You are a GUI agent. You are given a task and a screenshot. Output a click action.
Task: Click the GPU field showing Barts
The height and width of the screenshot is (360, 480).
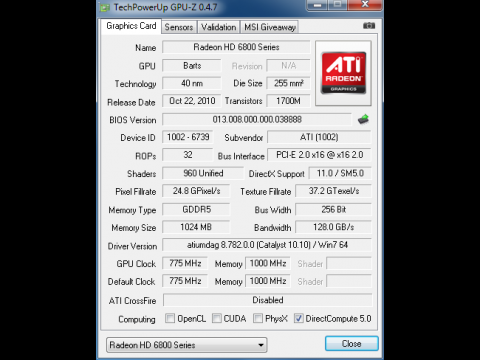coord(192,65)
